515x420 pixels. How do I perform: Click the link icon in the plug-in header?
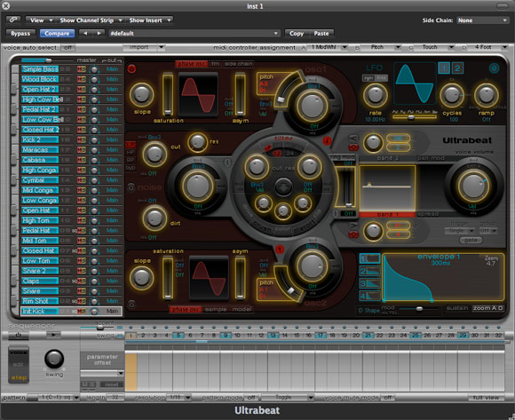(13, 20)
